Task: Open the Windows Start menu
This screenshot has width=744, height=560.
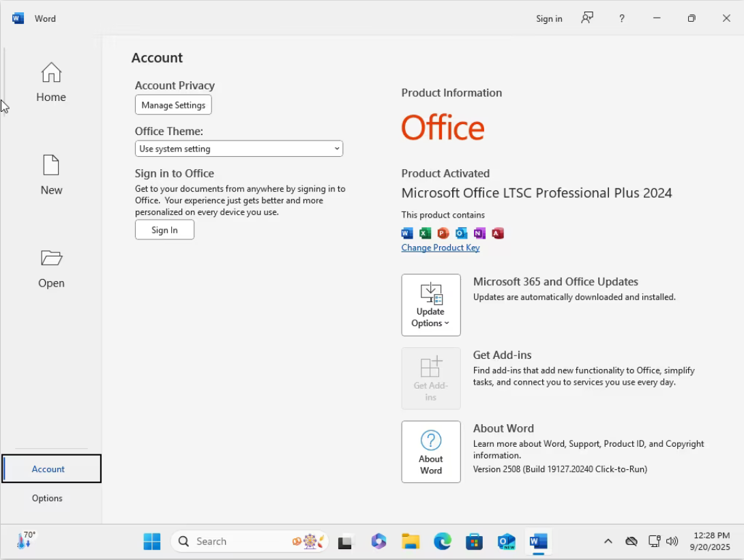Action: pyautogui.click(x=152, y=542)
